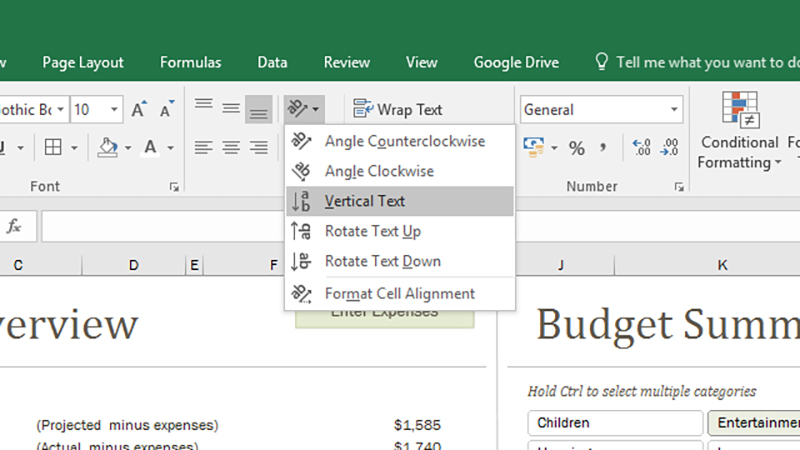
Task: Click the font size 10 field
Action: [x=89, y=109]
